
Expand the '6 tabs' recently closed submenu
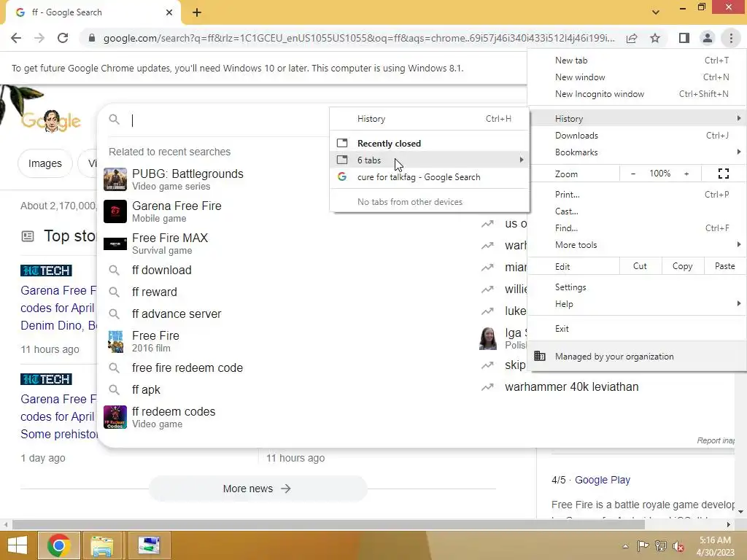(x=429, y=160)
